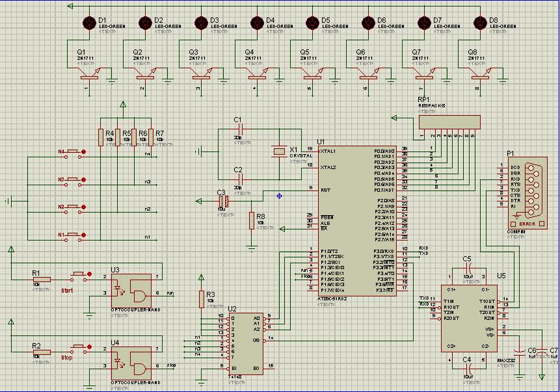Click the 'D2' reference label
Screen dimensions: 560x392
point(159,20)
